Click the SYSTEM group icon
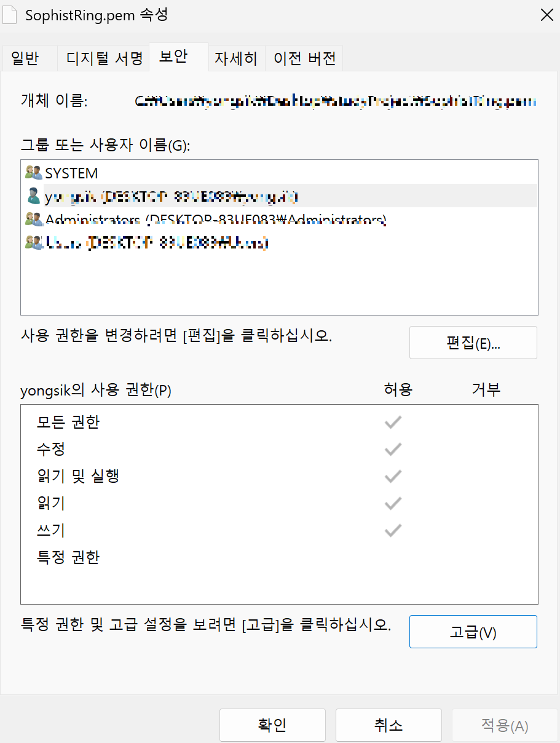 (33, 173)
